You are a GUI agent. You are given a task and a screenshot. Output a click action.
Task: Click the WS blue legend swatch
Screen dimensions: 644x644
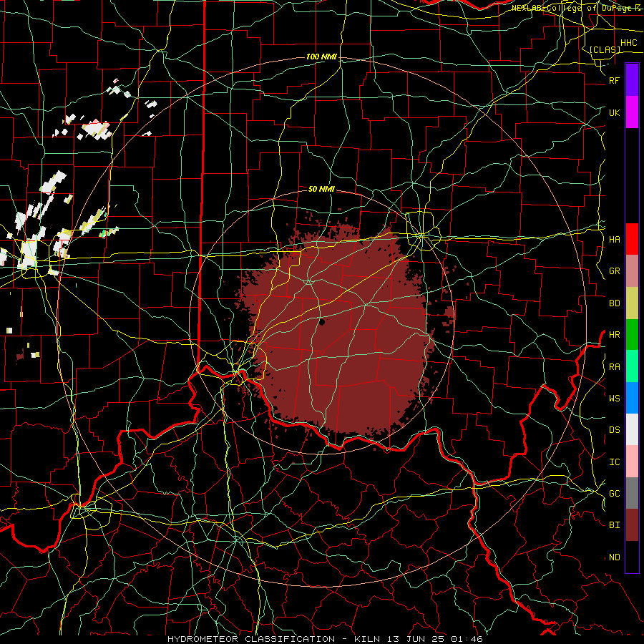click(632, 398)
